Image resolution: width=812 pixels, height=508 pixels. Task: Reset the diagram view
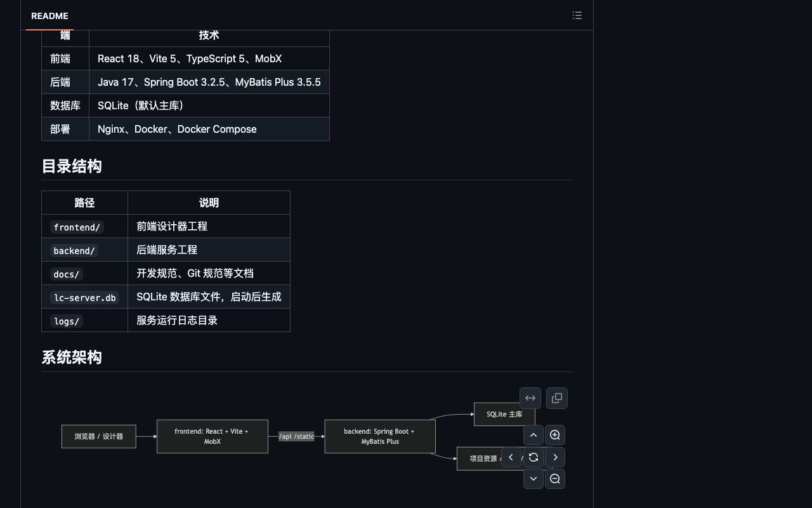tap(534, 457)
